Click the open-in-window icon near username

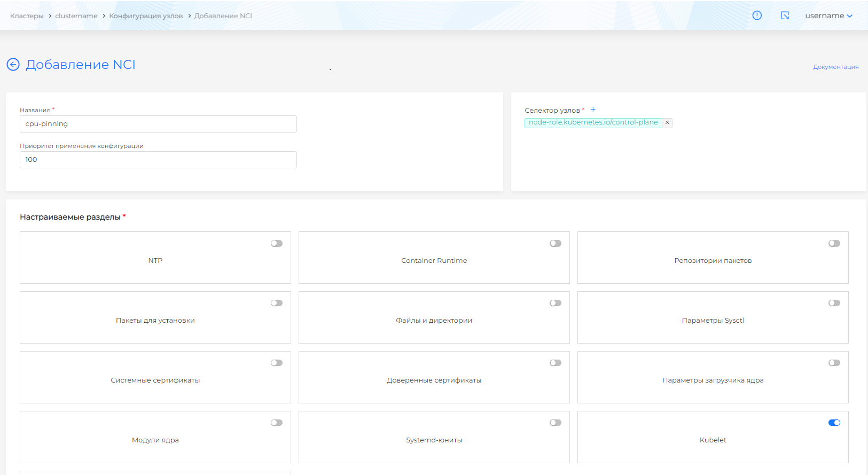pyautogui.click(x=785, y=15)
